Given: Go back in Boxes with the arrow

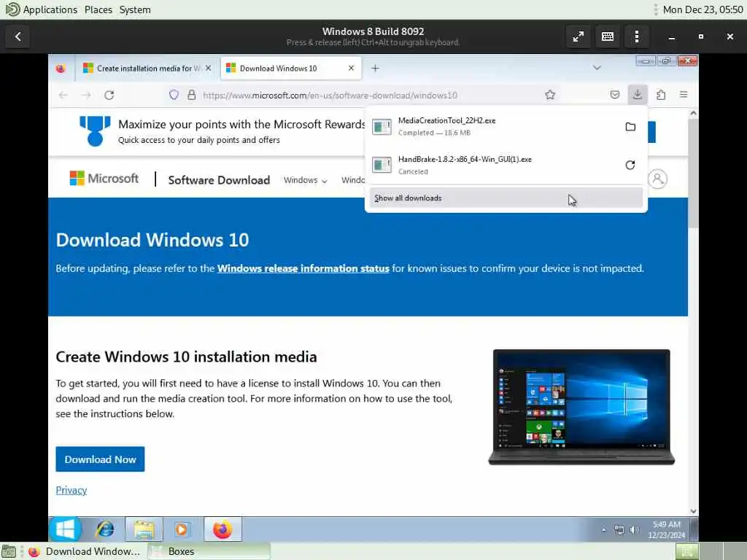Looking at the screenshot, I should tap(18, 36).
